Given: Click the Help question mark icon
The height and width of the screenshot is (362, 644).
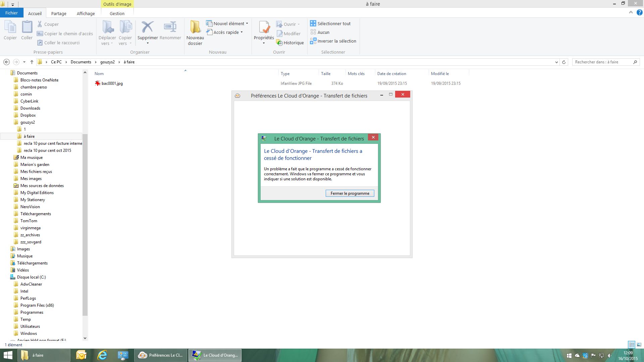Looking at the screenshot, I should pyautogui.click(x=639, y=13).
